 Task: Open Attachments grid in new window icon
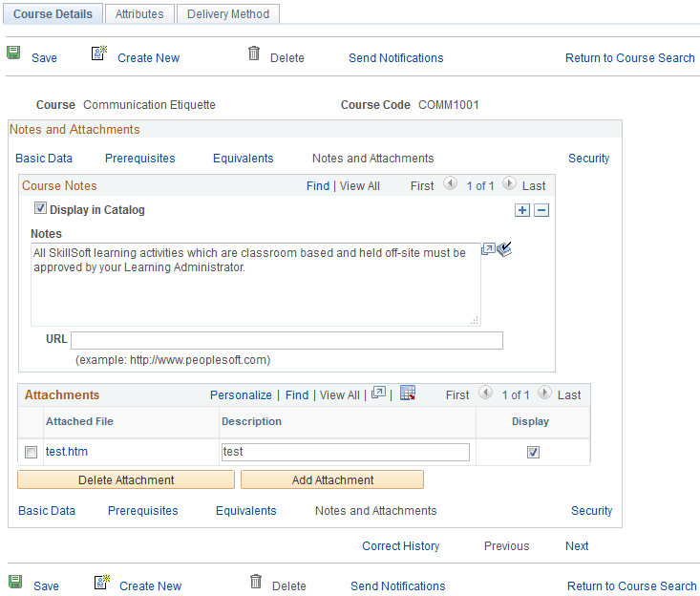(x=378, y=394)
